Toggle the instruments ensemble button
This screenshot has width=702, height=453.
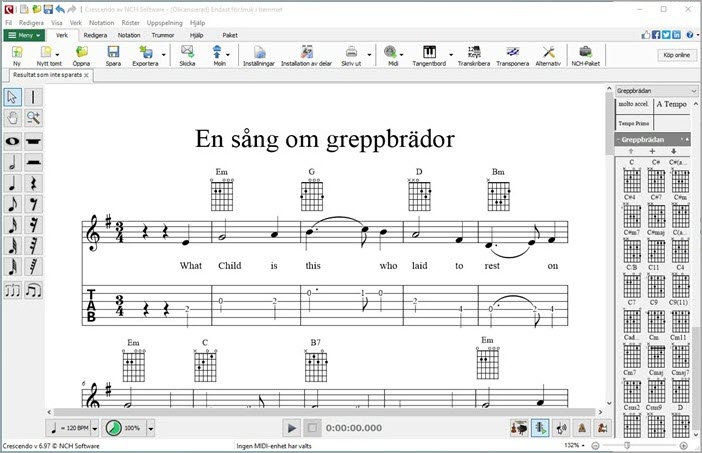click(x=519, y=428)
